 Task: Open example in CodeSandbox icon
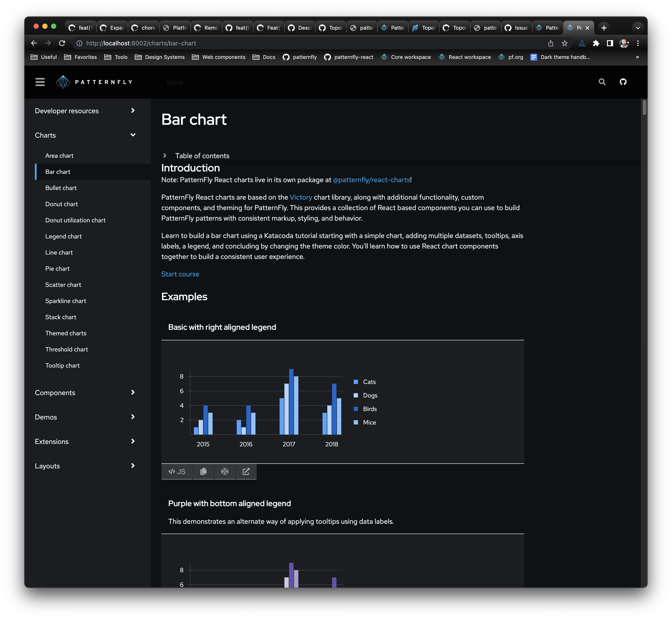click(x=225, y=471)
